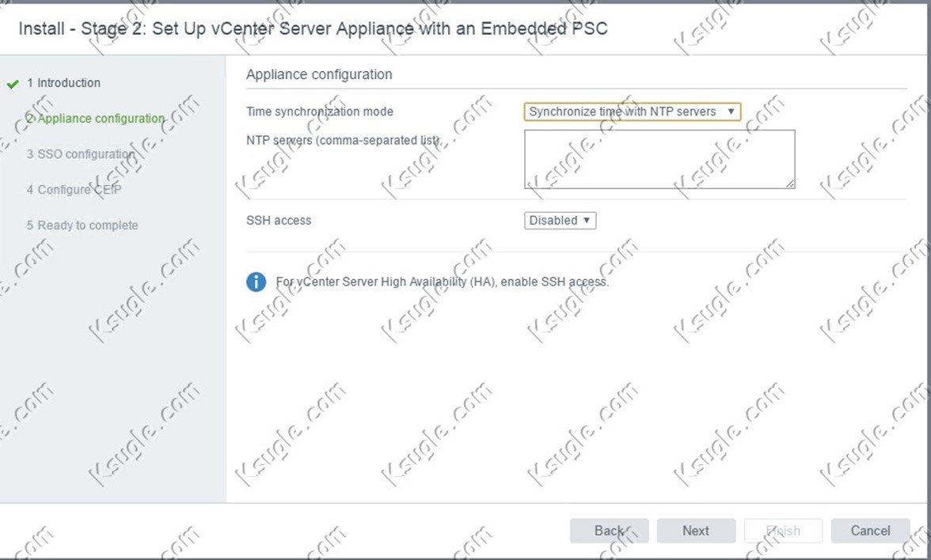Screen dimensions: 931x560
Task: Open the SSH access dropdown
Action: point(560,220)
